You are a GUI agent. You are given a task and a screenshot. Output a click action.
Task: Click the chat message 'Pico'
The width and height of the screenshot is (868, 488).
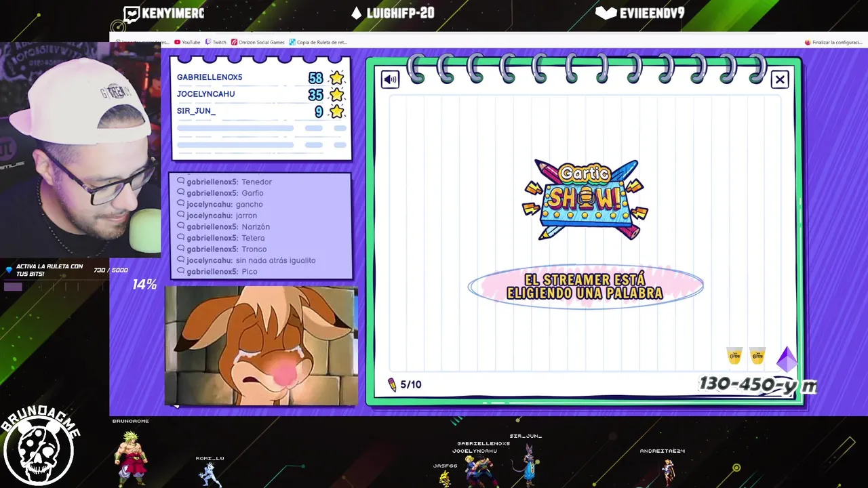coord(250,271)
